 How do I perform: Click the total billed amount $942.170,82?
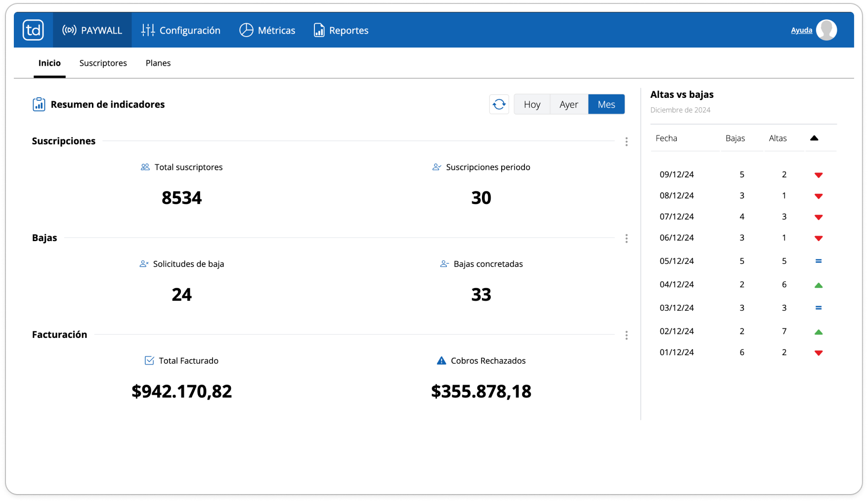tap(182, 391)
